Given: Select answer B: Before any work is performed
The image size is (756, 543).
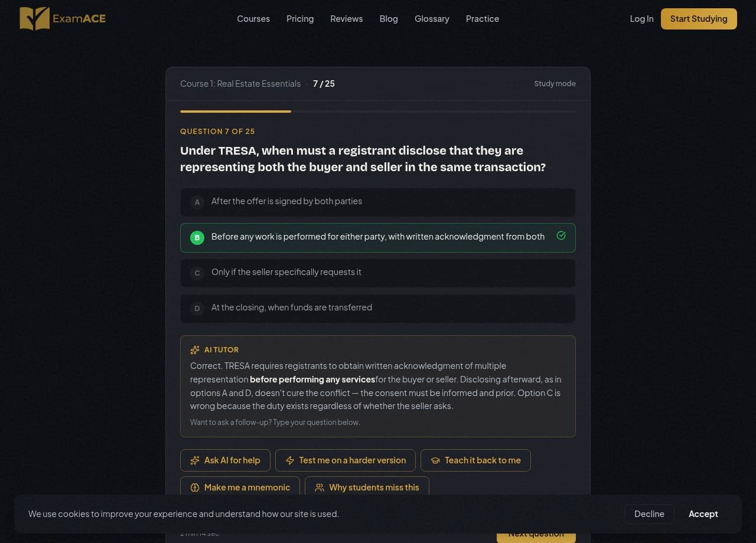Looking at the screenshot, I should point(378,237).
